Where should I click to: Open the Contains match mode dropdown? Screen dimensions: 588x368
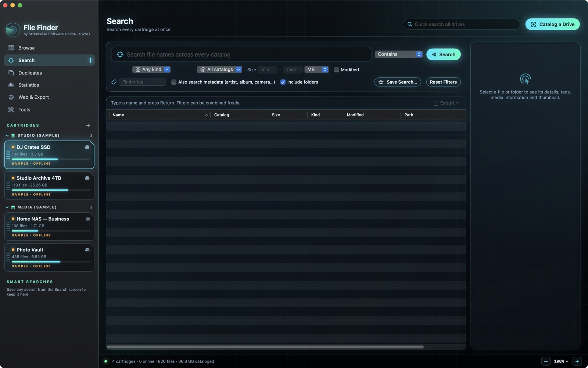(x=399, y=54)
